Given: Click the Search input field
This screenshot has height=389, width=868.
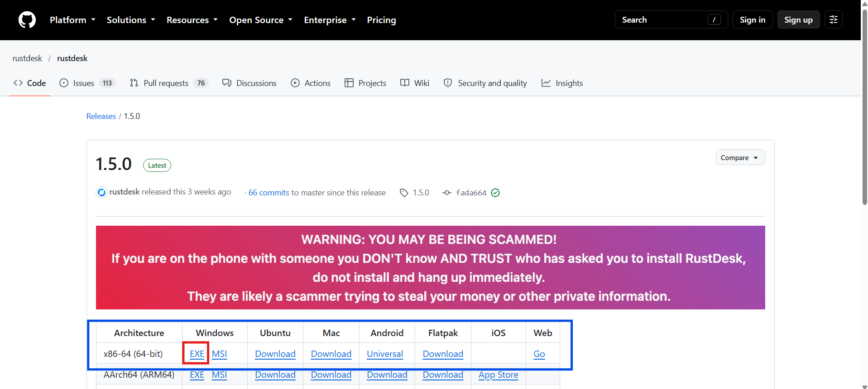Looking at the screenshot, I should (671, 19).
